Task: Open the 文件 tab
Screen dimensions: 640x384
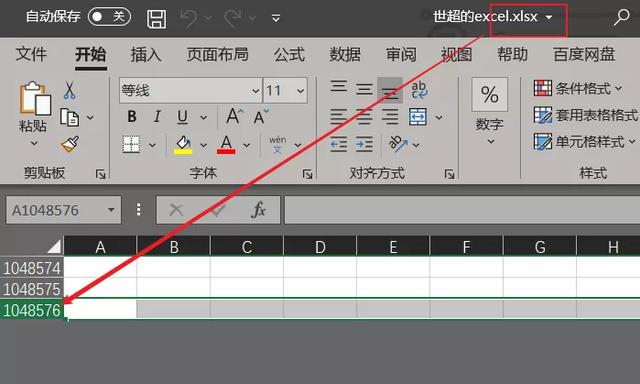Action: click(x=31, y=54)
